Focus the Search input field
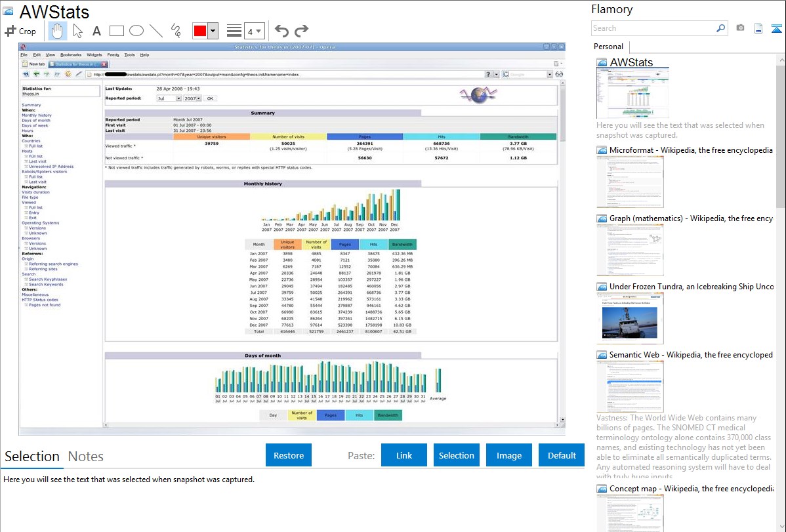 point(653,28)
